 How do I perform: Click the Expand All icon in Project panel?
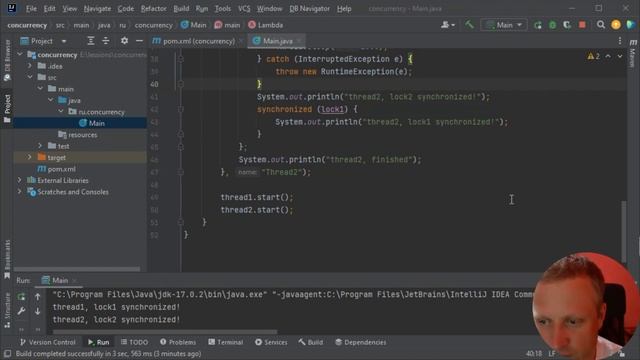coord(91,41)
